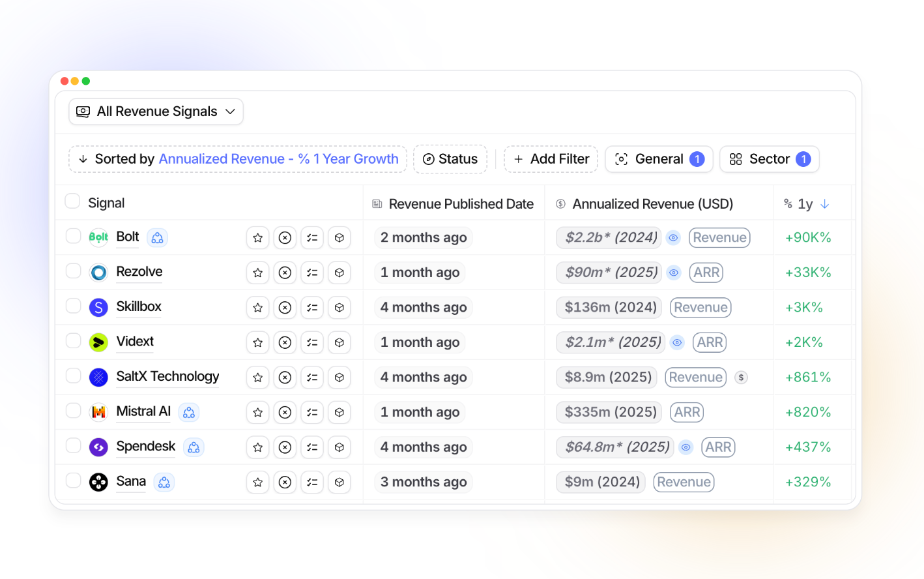Open the Vidext company link
Screen dimensions: 924x579
click(135, 342)
